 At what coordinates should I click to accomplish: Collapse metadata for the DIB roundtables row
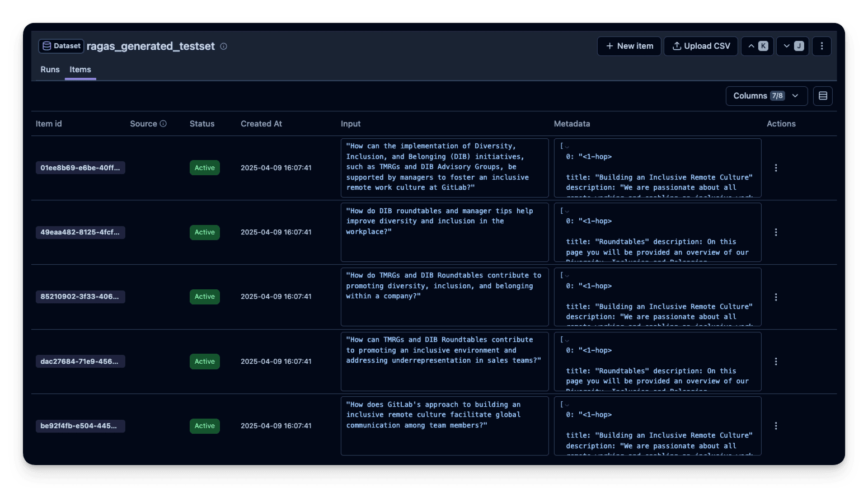(x=567, y=211)
